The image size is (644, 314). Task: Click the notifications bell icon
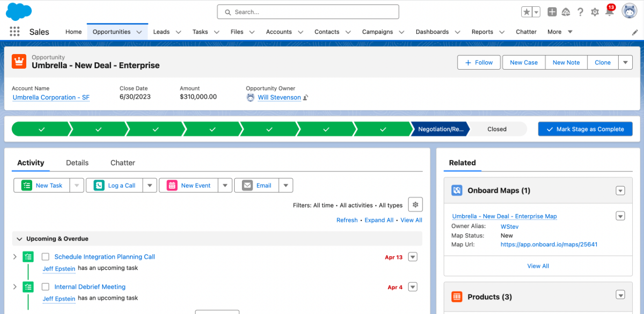point(609,12)
